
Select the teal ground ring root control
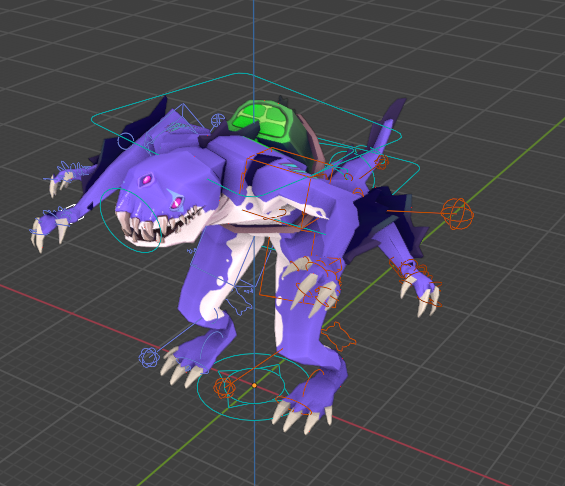[x=253, y=387]
